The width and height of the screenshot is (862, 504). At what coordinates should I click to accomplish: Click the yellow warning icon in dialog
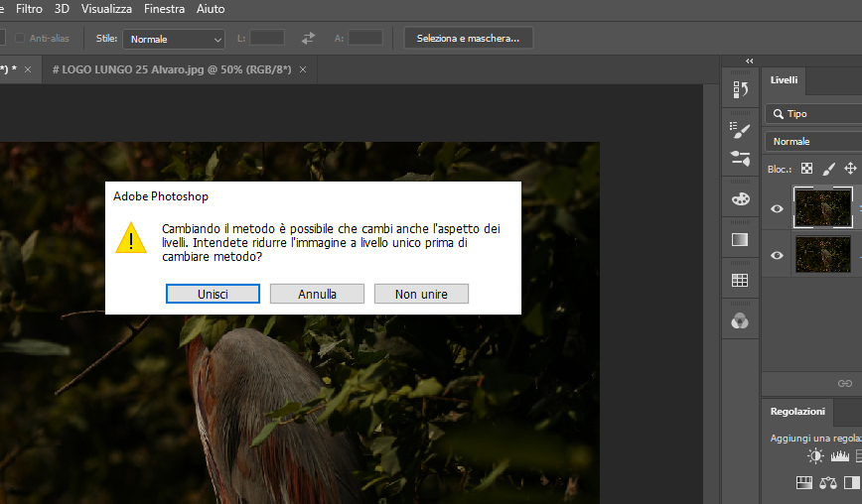pyautogui.click(x=131, y=238)
